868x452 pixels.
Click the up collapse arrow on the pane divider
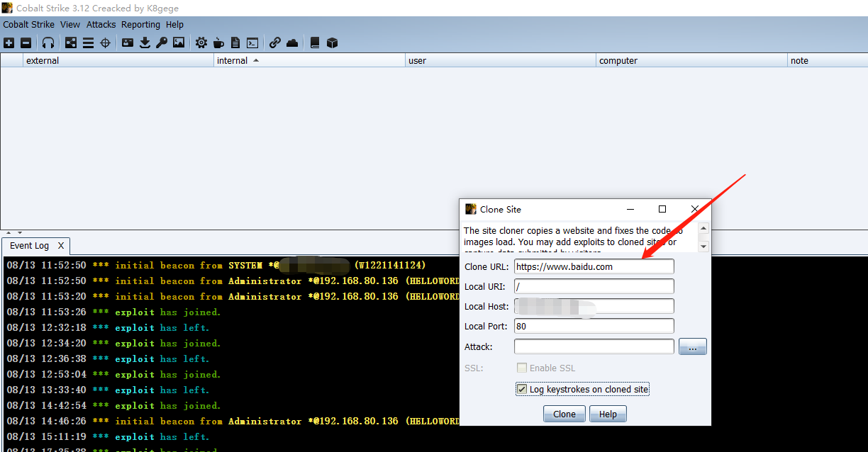[x=9, y=232]
